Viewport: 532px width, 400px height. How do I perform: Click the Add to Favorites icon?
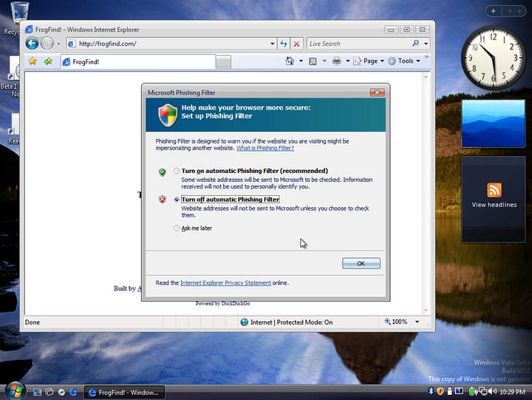(48, 61)
